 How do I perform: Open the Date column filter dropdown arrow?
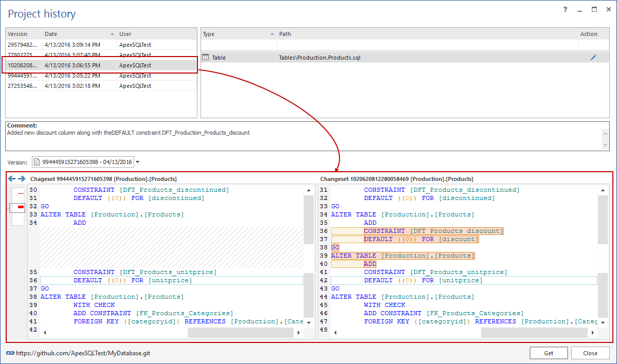tap(112, 34)
